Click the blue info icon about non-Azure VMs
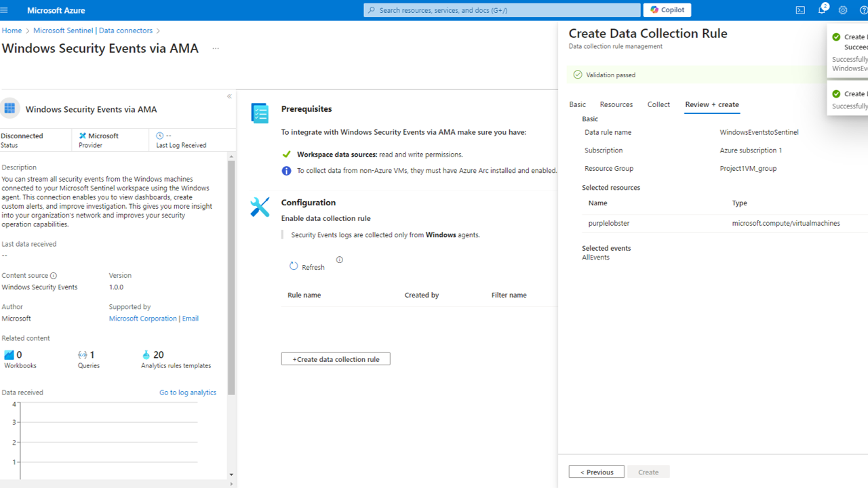Image resolution: width=868 pixels, height=488 pixels. (x=286, y=171)
